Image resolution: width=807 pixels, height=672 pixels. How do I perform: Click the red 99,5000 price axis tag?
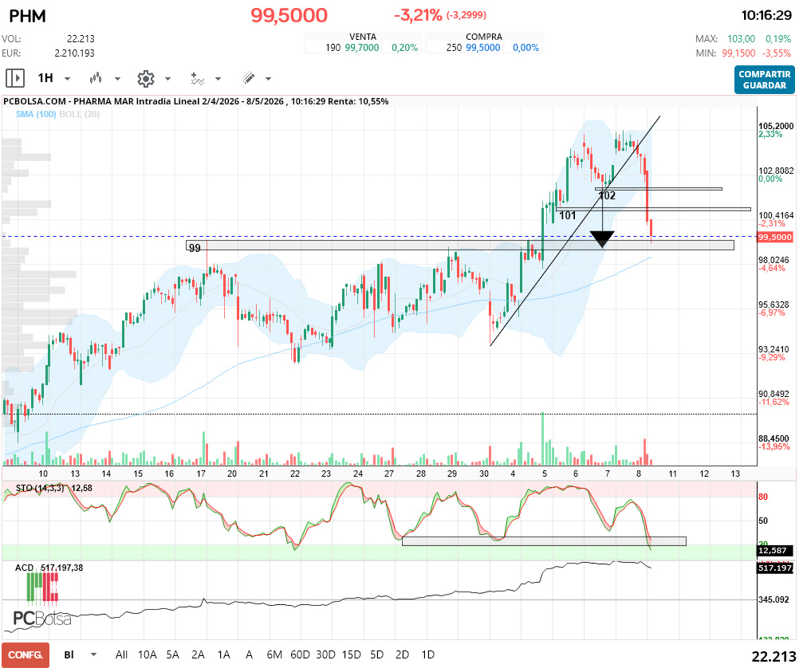click(774, 238)
